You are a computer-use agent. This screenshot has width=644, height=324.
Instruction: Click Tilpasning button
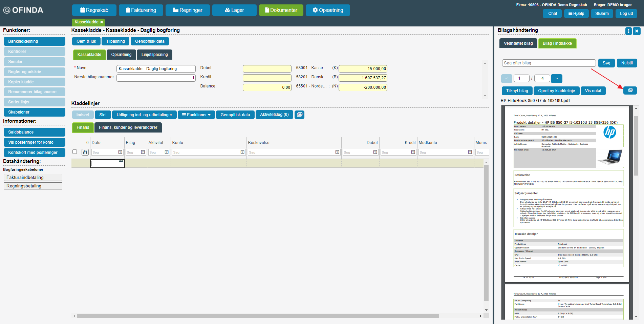(x=115, y=41)
